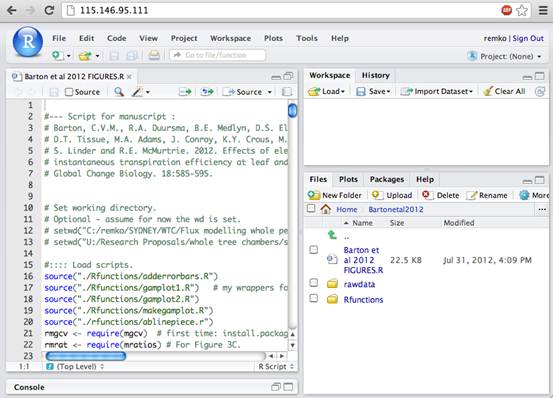Click the Bartonetal2012 breadcrumb link
This screenshot has width=553, height=398.
coord(396,209)
